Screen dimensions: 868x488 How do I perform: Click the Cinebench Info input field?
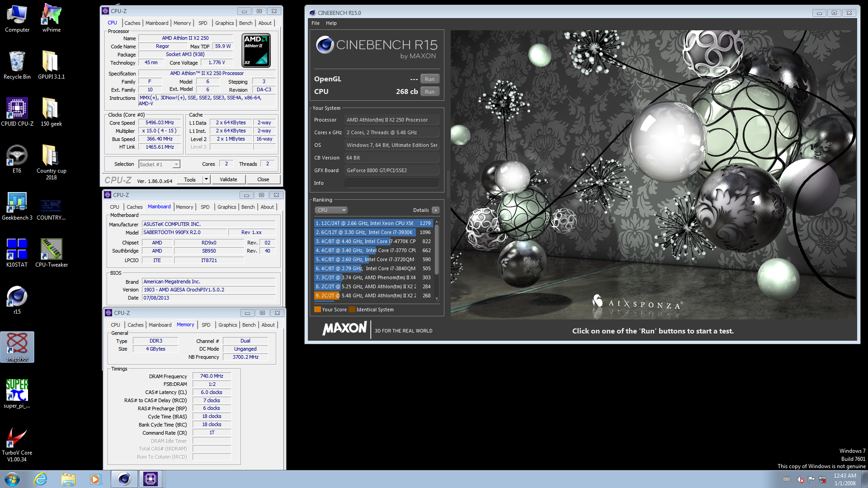coord(392,183)
